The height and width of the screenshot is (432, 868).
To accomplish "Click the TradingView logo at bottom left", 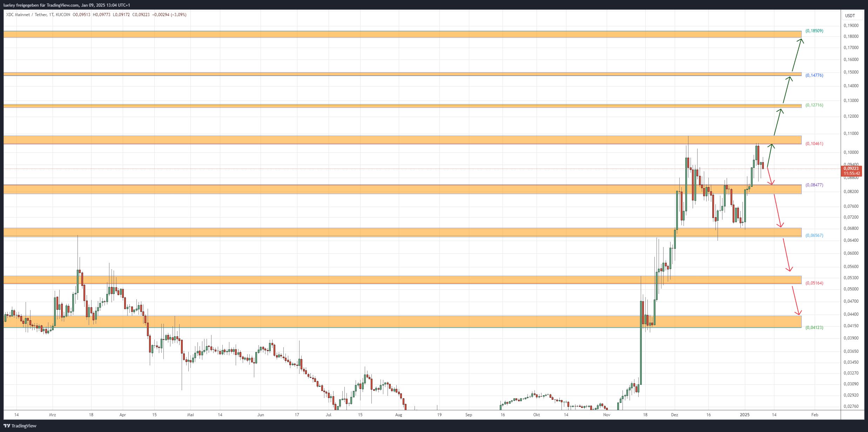I will pyautogui.click(x=20, y=426).
